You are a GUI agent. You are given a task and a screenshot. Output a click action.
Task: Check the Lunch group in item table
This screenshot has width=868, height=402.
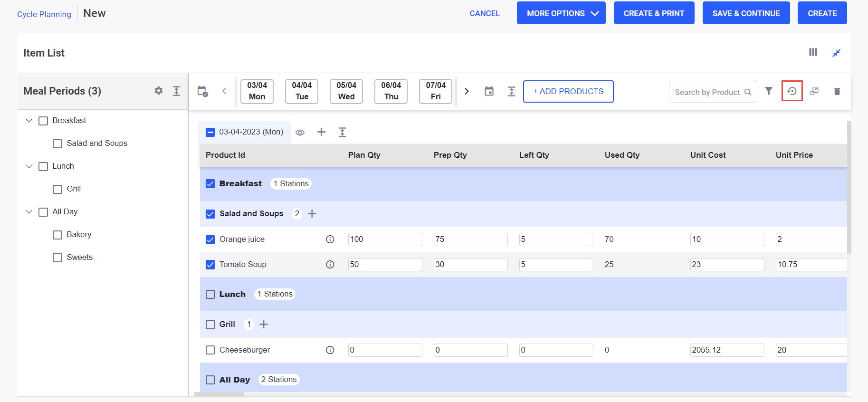210,295
